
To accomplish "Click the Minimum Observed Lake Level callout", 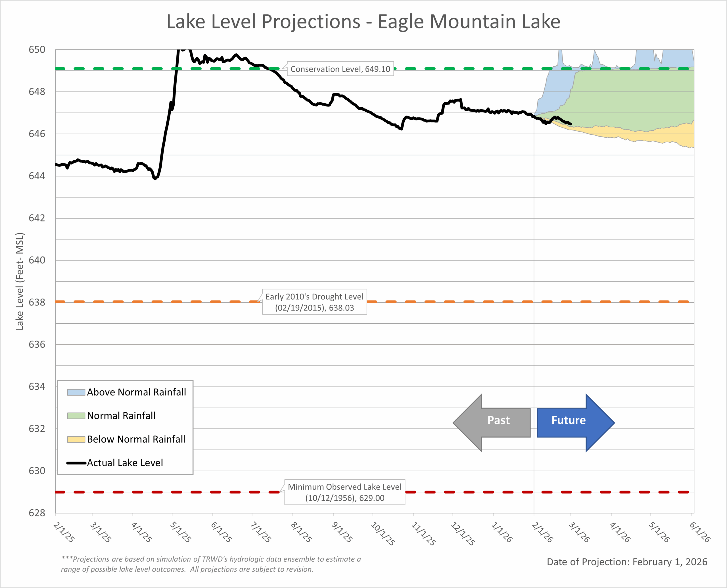I will [x=344, y=492].
